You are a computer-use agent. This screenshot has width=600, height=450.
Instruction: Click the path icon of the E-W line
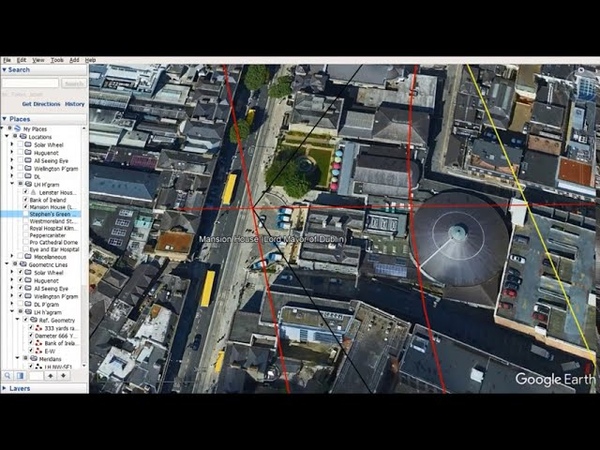point(38,351)
